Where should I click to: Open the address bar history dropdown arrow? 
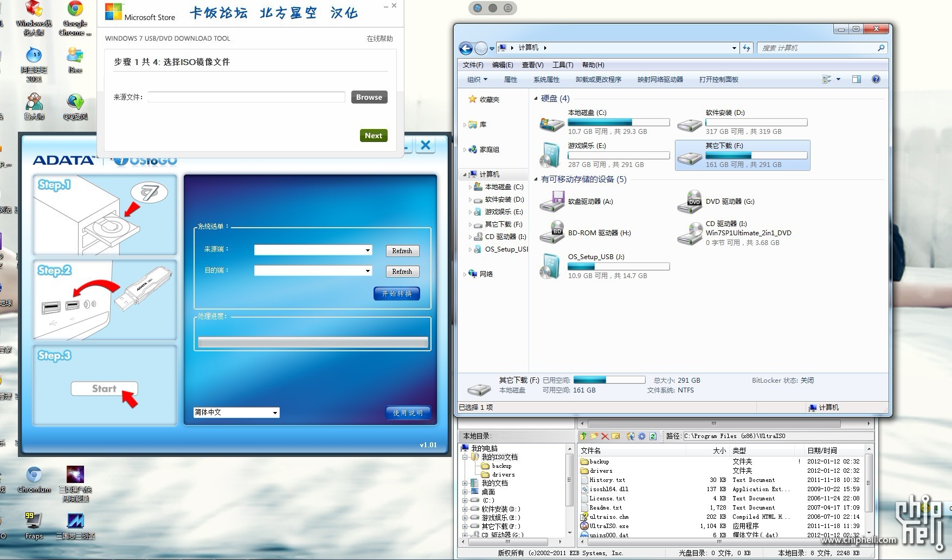[x=734, y=48]
